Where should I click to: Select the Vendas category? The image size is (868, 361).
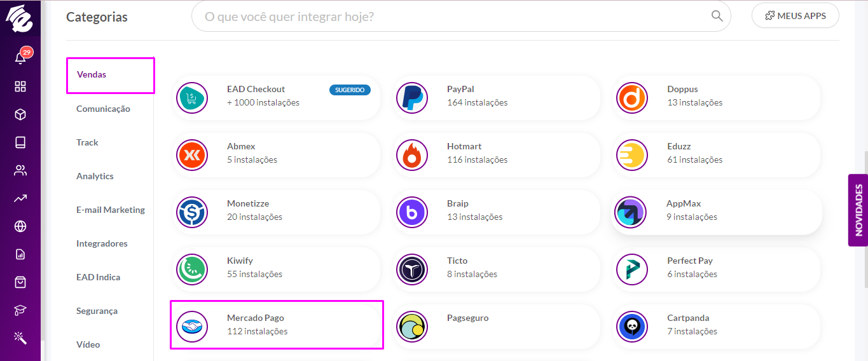(x=111, y=75)
